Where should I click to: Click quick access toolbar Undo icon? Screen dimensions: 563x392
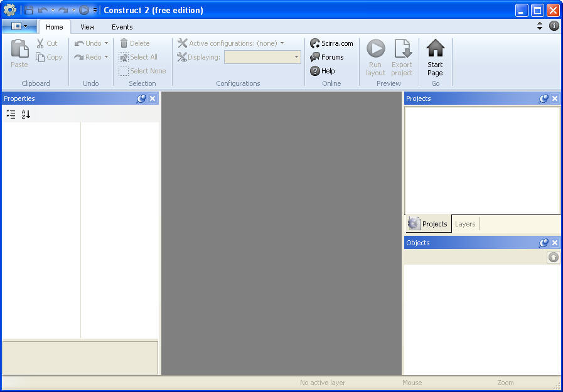(43, 10)
